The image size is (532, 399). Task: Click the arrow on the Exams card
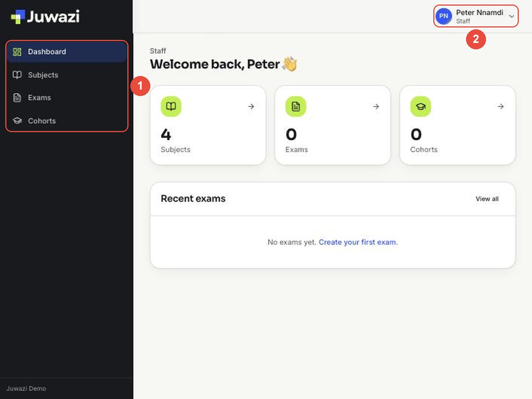coord(376,107)
